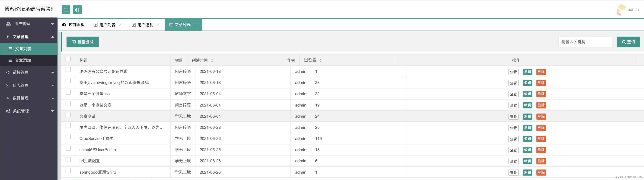Click the green crosshair icon beside the hamburger
This screenshot has width=644, height=180.
(x=77, y=10)
